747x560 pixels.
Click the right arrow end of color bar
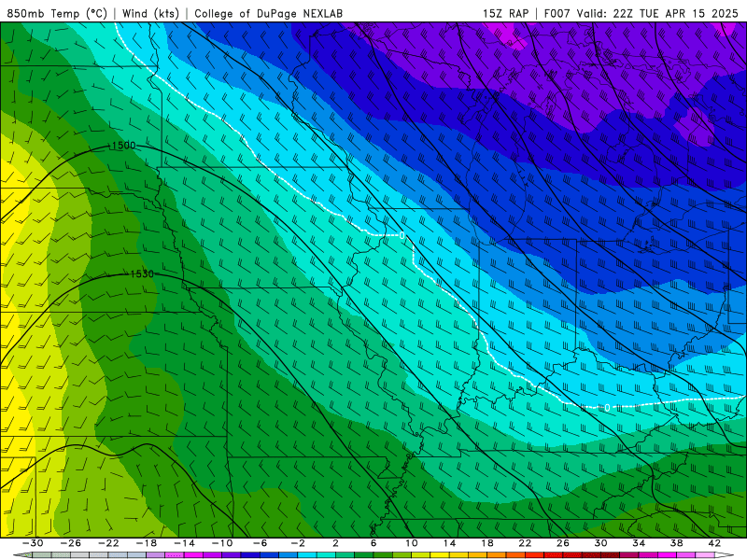pos(725,555)
